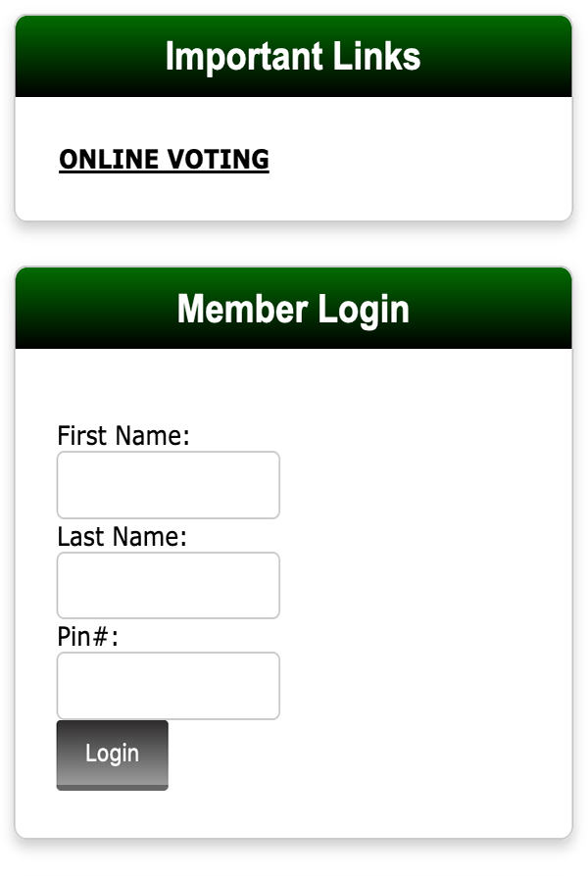Image resolution: width=588 pixels, height=876 pixels.
Task: Click the Member Login header
Action: [x=293, y=309]
